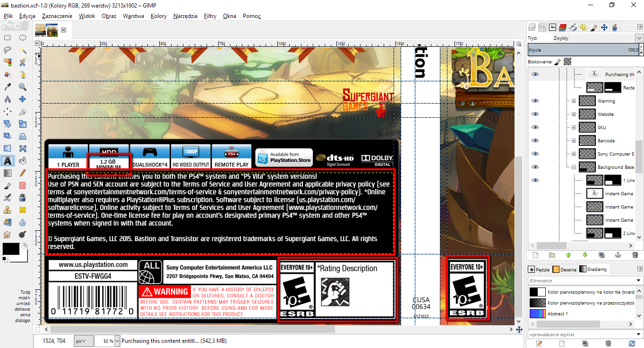
Task: Select the Pencil tool
Action: pos(23,173)
